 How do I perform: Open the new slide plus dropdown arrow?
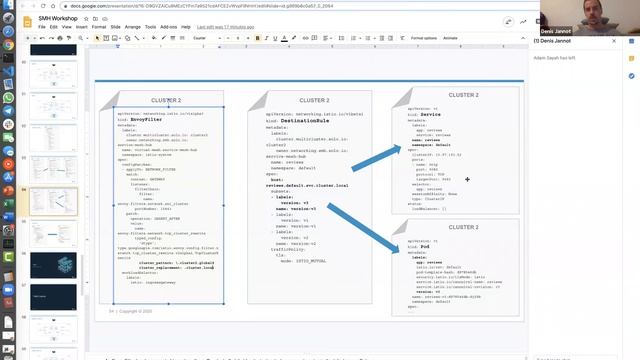pos(34,38)
